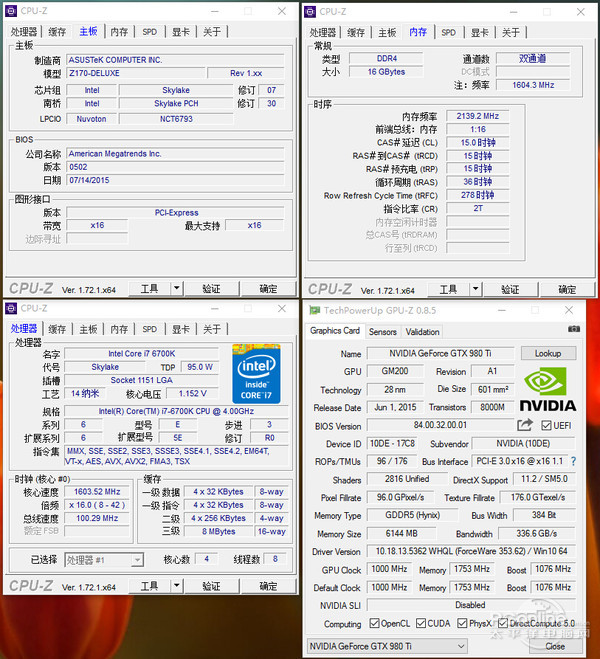This screenshot has width=600, height=659.
Task: Click the Intel Core i7 6700K name field
Action: (142, 353)
